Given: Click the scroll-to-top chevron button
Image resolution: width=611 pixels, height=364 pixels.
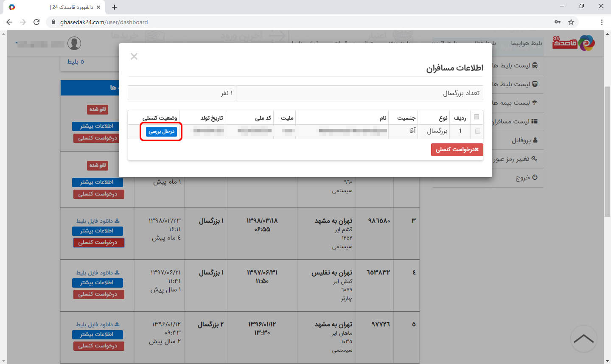Looking at the screenshot, I should [584, 339].
